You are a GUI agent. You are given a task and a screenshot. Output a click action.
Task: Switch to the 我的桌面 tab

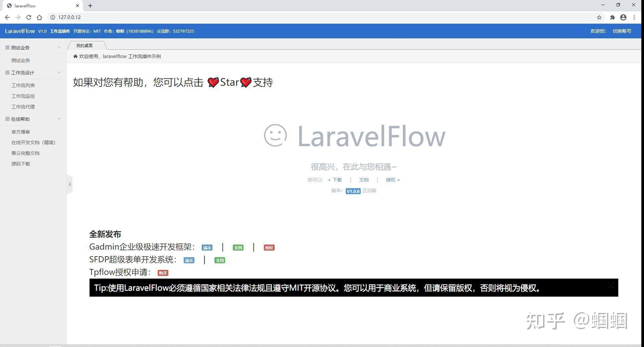tap(84, 45)
